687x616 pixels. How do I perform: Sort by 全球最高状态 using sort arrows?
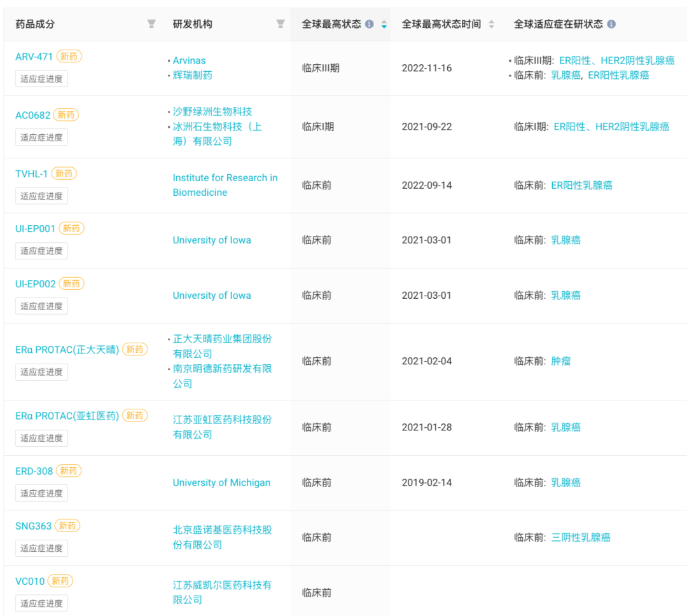click(x=384, y=24)
